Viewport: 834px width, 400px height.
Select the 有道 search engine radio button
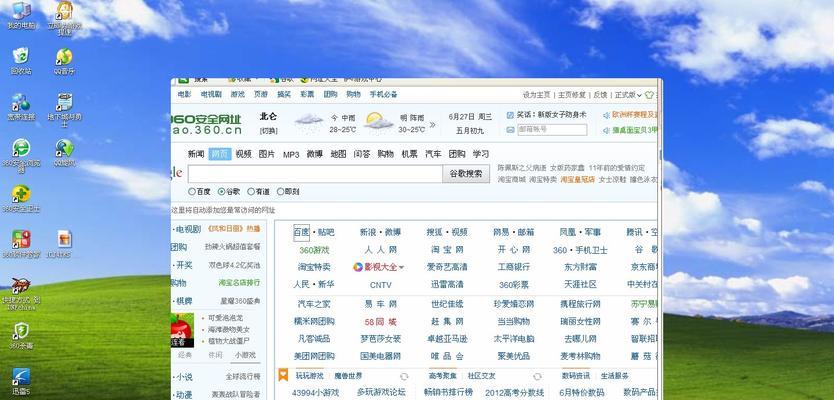tap(251, 191)
